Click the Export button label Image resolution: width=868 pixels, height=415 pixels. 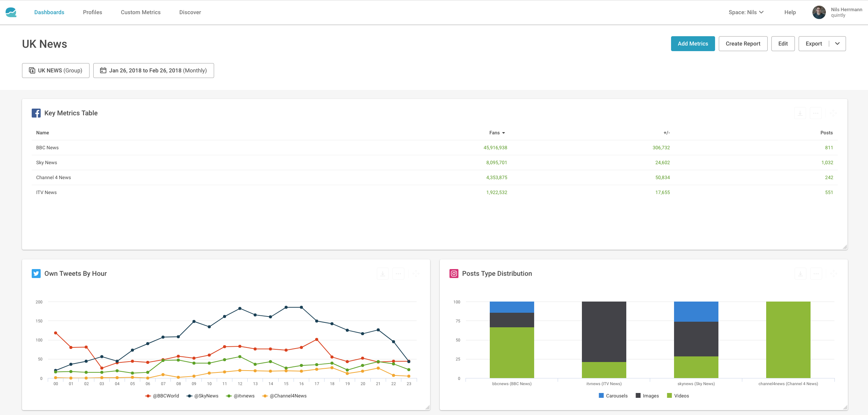[x=814, y=44]
